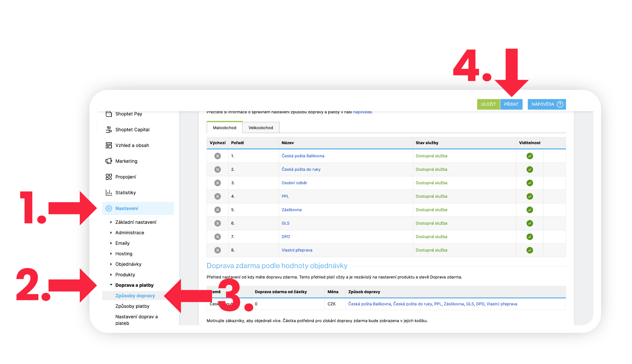Expand Objednávky submenu arrow
The width and height of the screenshot is (632, 364).
click(111, 264)
